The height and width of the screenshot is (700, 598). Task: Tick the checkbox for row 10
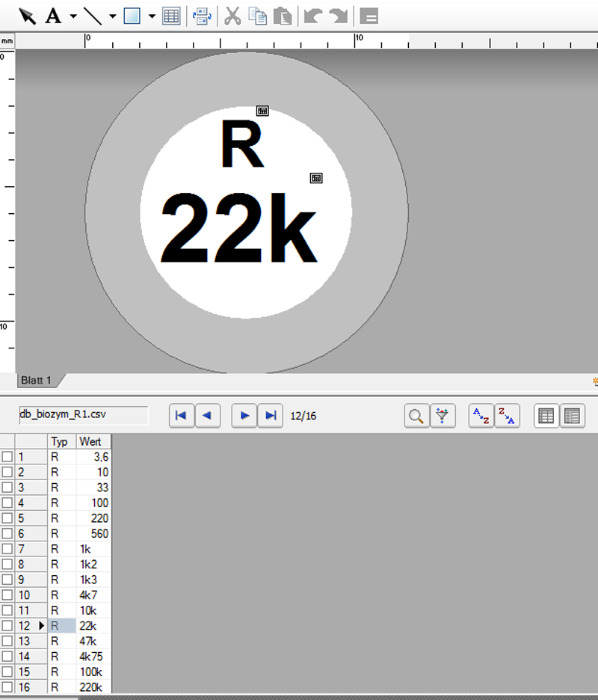click(7, 595)
